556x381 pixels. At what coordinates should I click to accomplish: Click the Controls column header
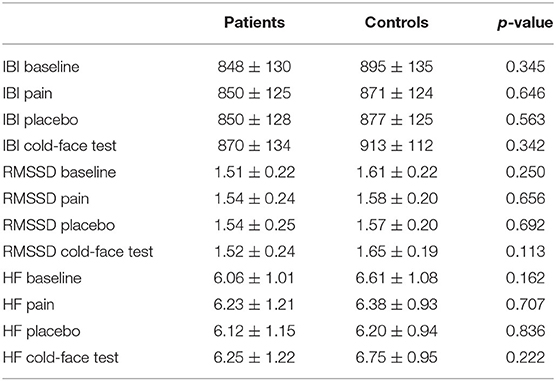point(396,23)
